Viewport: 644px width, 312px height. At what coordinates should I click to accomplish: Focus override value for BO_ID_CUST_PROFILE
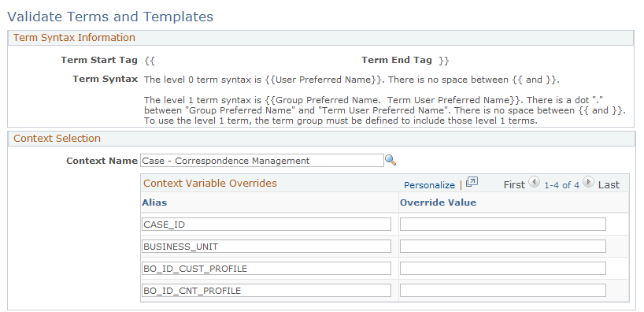(x=503, y=269)
